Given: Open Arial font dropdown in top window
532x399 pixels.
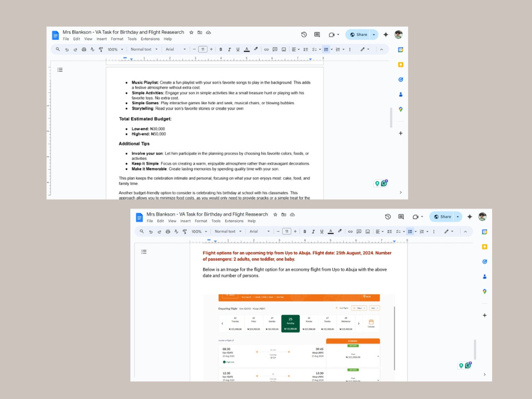Looking at the screenshot, I should click(176, 49).
